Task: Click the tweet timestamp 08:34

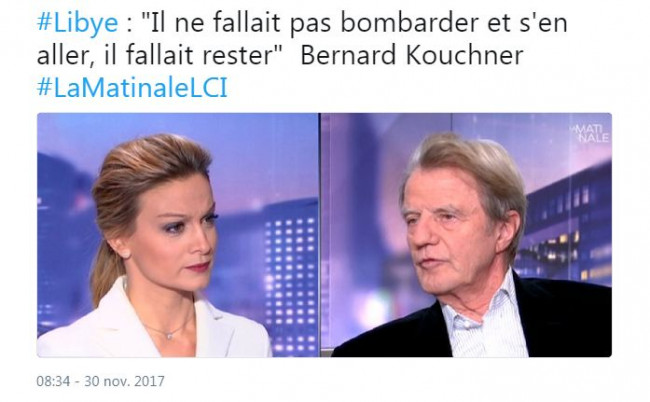Action: (x=53, y=381)
